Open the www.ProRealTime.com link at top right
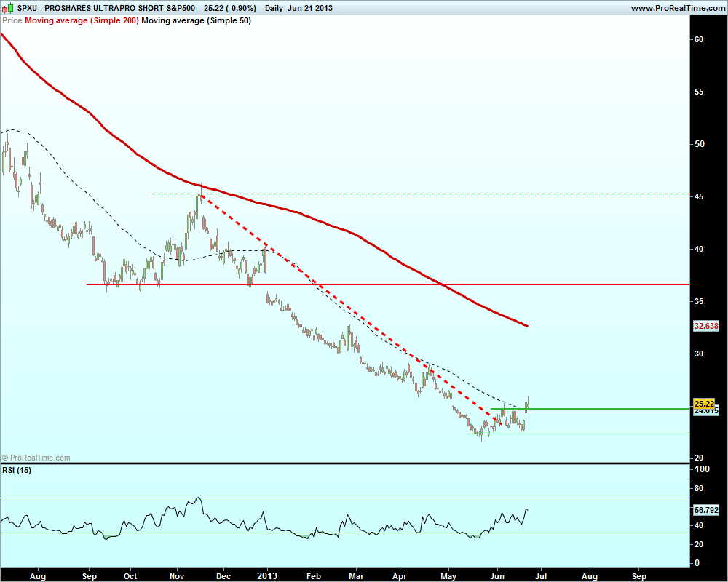The width and height of the screenshot is (728, 582). point(678,8)
